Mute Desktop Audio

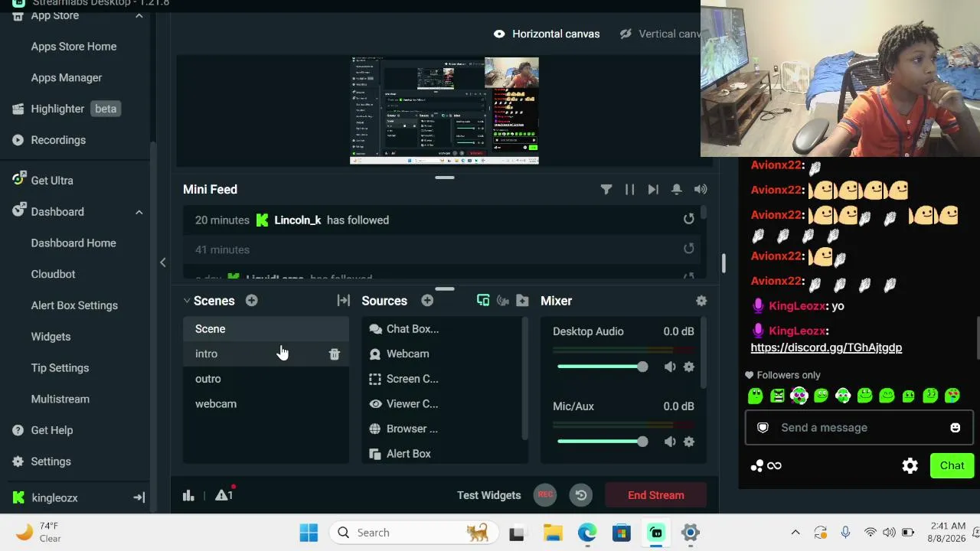[x=670, y=367]
